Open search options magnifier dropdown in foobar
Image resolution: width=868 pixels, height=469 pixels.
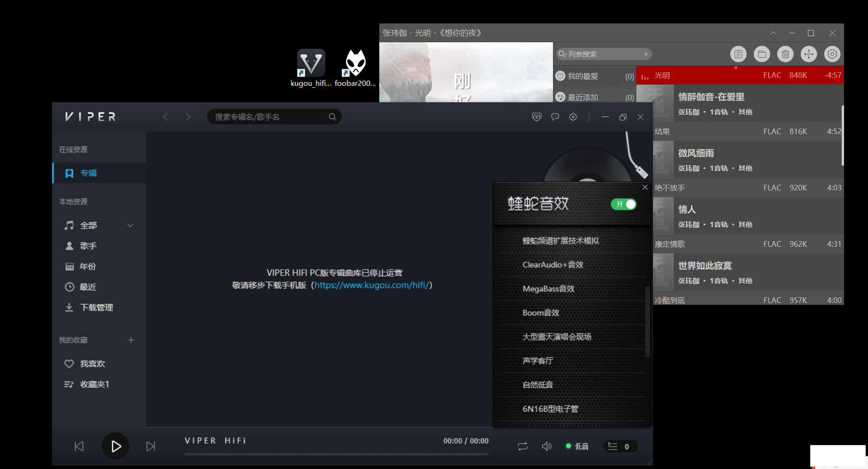pyautogui.click(x=562, y=54)
